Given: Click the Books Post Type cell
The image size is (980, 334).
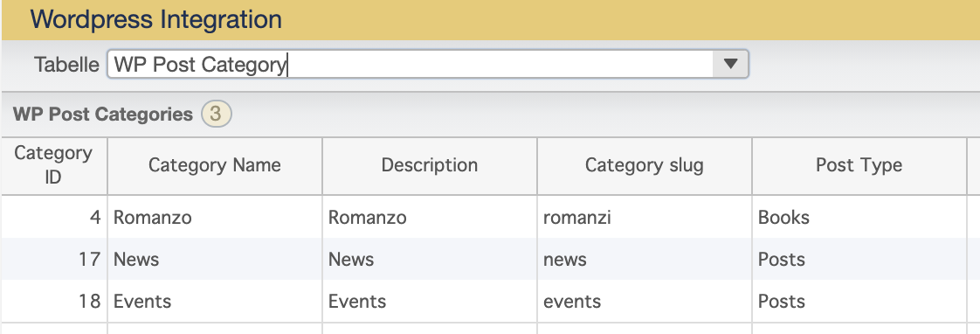Looking at the screenshot, I should [x=859, y=217].
